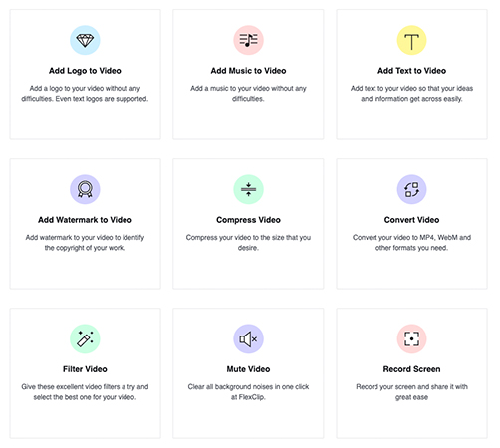Click the watermark badge icon
The width and height of the screenshot is (500, 448).
(85, 189)
